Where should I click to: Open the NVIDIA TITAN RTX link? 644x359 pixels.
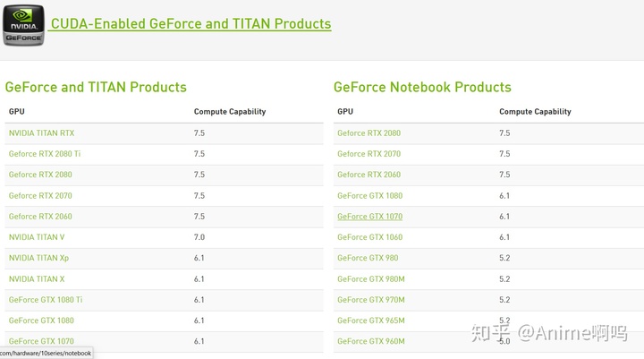pyautogui.click(x=41, y=133)
